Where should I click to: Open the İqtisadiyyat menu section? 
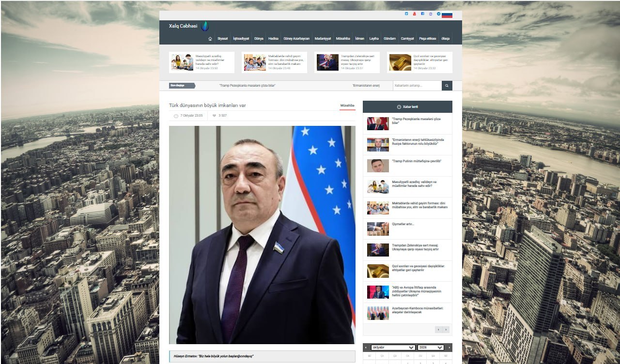point(241,39)
